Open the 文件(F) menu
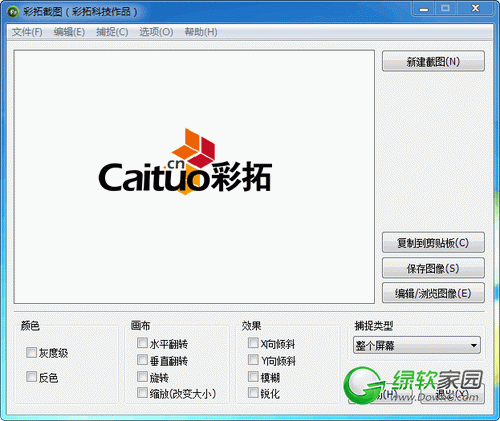 click(x=27, y=32)
